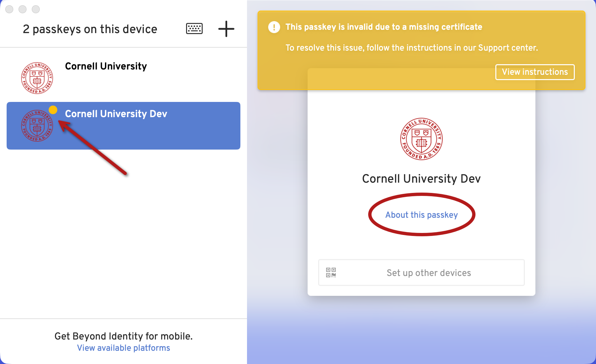Click the missing certificate warning title
Image resolution: width=596 pixels, height=364 pixels.
click(384, 27)
